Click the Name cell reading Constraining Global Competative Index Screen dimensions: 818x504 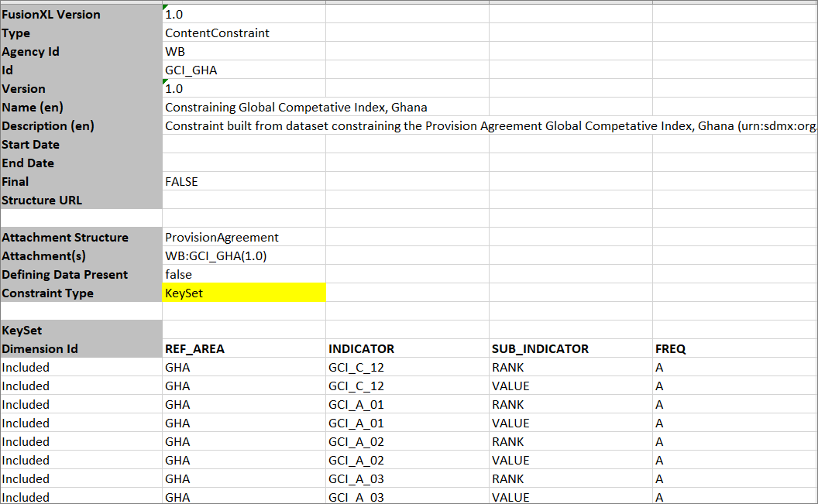tap(296, 108)
